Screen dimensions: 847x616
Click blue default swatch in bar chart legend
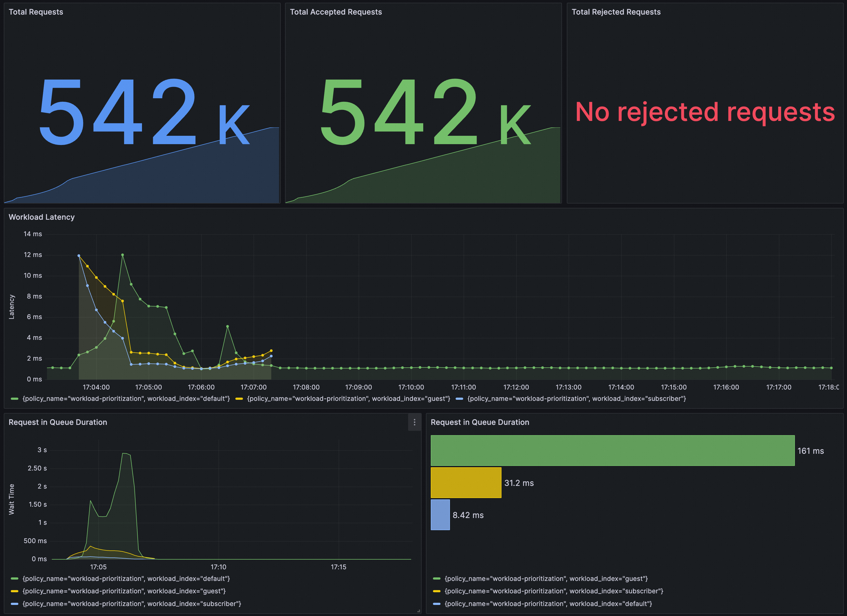click(436, 604)
